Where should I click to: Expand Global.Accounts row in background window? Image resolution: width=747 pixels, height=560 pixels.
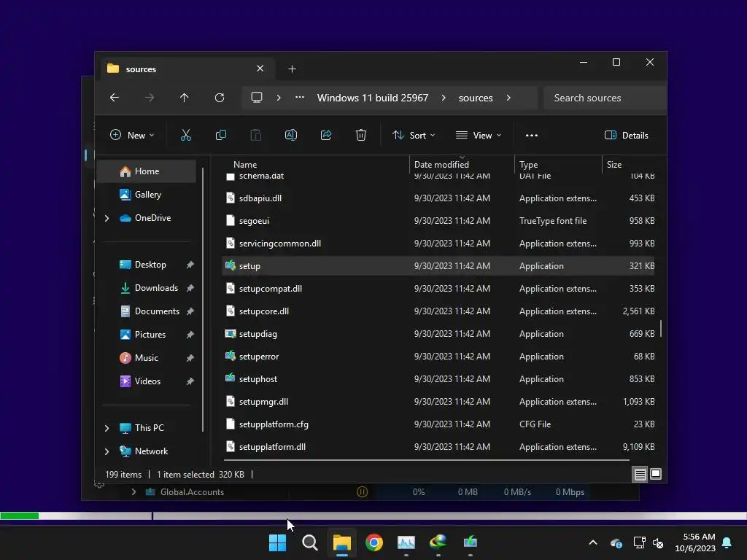tap(133, 492)
